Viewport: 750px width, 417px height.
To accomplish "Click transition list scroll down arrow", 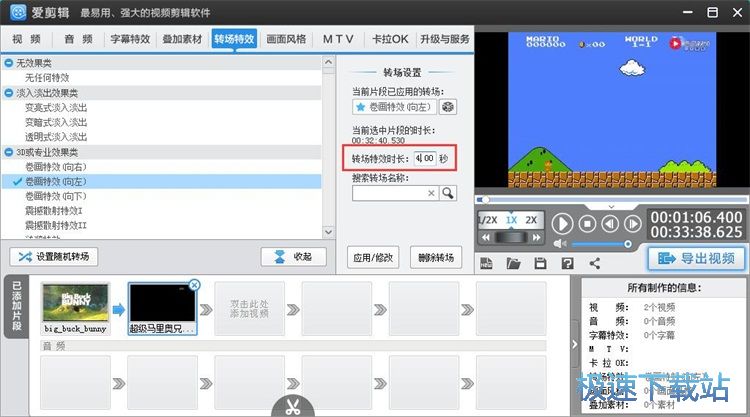I will [328, 232].
